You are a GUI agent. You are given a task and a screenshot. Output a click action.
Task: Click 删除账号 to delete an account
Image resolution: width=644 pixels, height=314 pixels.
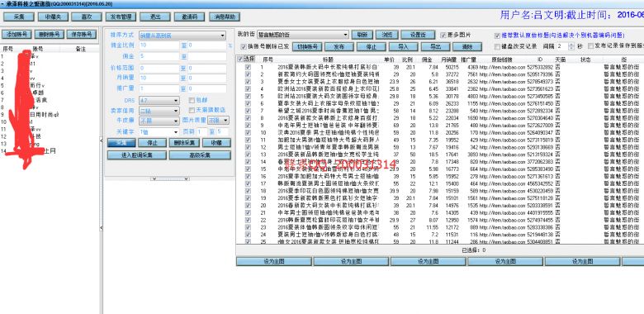49,35
